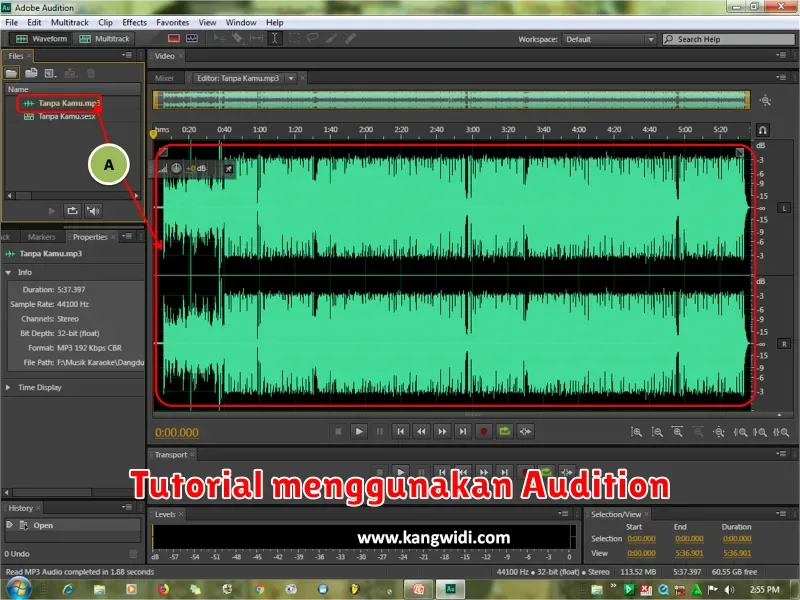Screen dimensions: 800x600
Task: Collapse the Info section in Properties
Action: 8,272
